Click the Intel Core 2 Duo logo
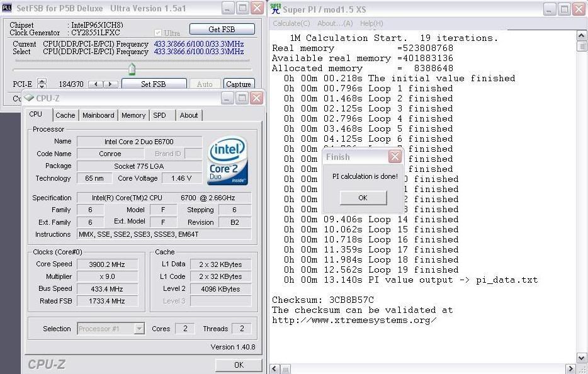Screen dimensions: 588x374 [228, 161]
